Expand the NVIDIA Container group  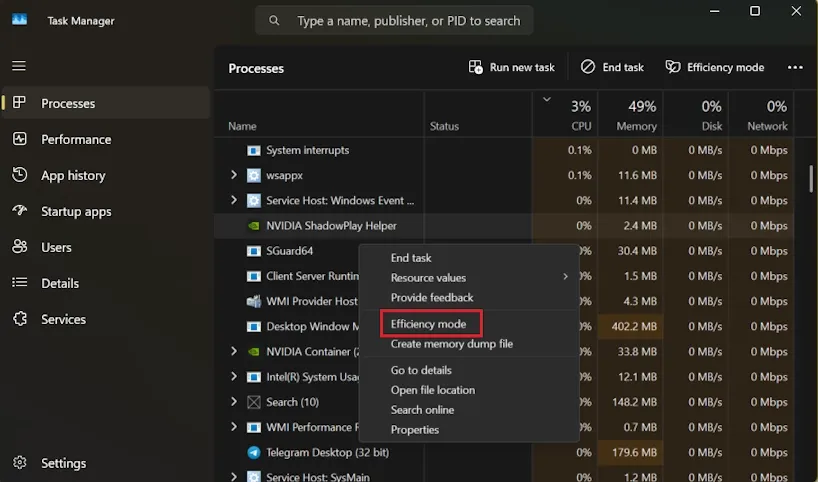point(234,351)
